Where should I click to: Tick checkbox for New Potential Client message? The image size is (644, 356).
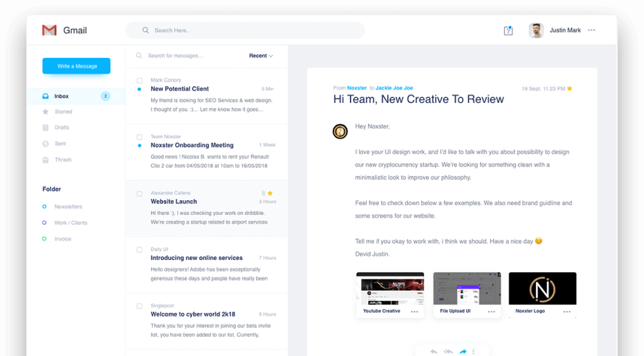(x=140, y=81)
